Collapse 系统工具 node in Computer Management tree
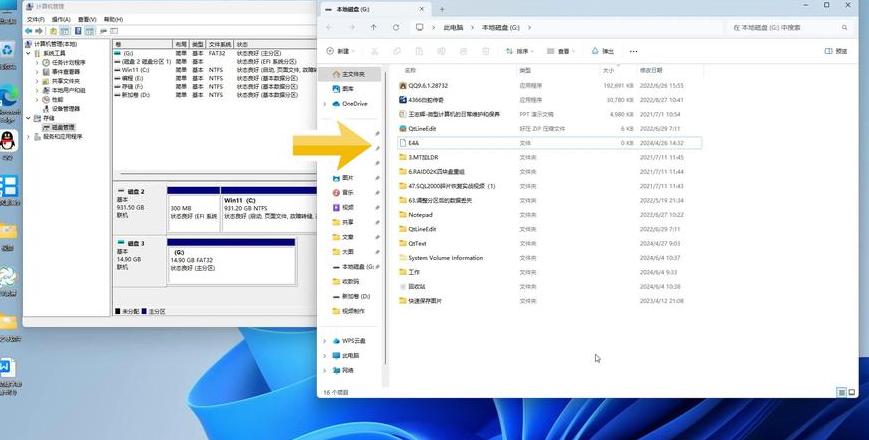The width and height of the screenshot is (869, 440). click(29, 53)
